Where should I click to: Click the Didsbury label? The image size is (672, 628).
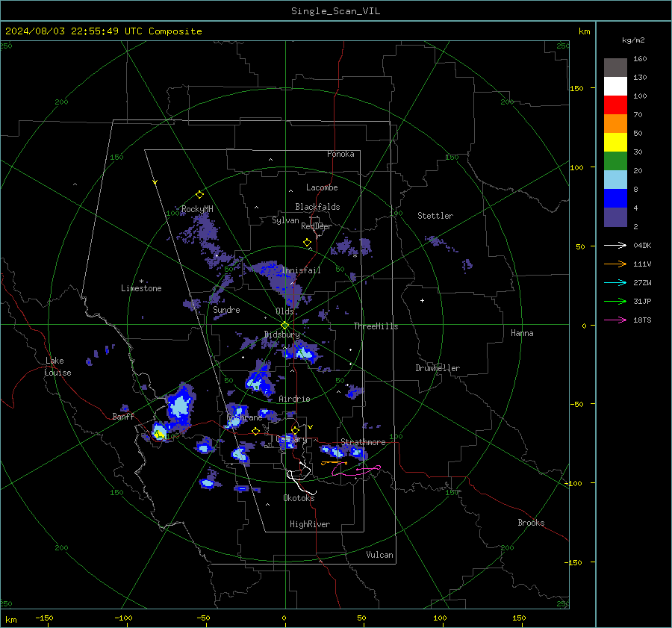pyautogui.click(x=282, y=335)
